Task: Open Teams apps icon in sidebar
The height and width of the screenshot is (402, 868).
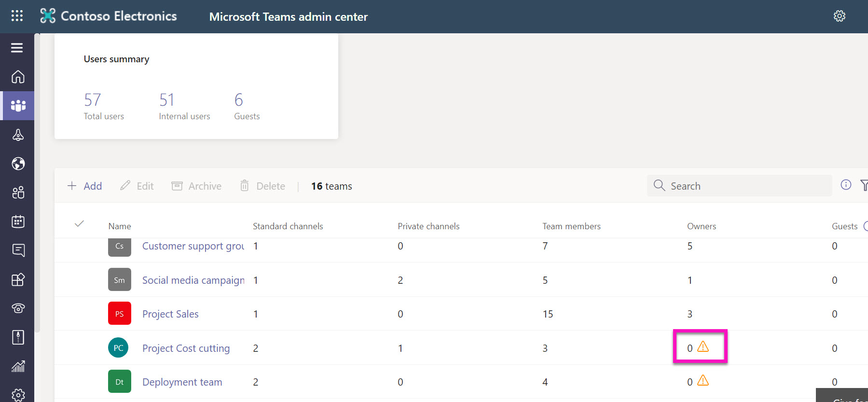Action: click(18, 279)
